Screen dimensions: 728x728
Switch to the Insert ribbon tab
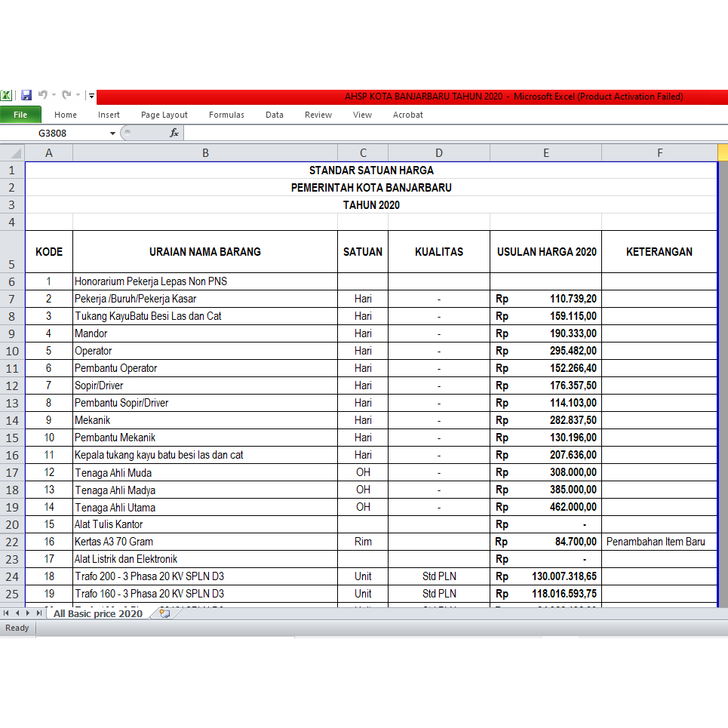click(109, 115)
